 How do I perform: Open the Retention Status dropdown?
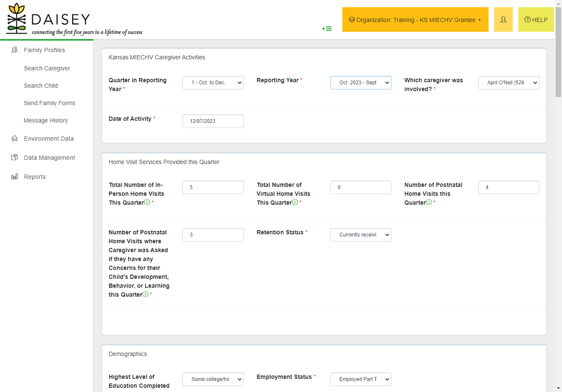pos(361,235)
